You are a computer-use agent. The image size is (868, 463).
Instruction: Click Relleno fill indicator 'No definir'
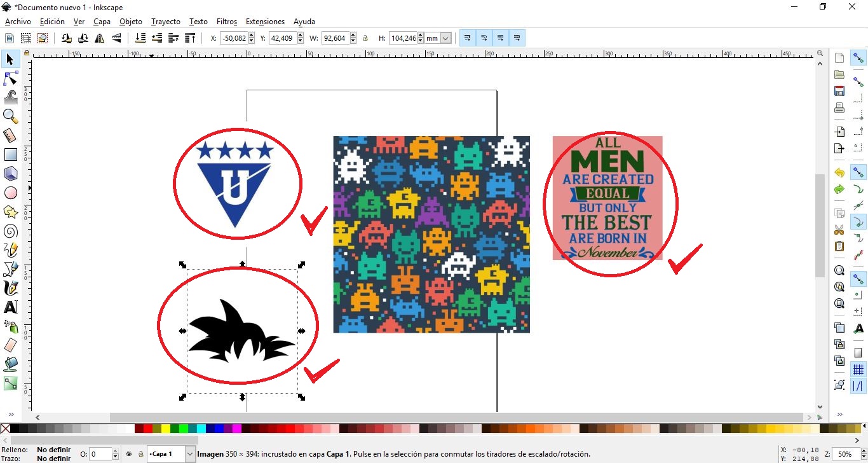tap(54, 450)
